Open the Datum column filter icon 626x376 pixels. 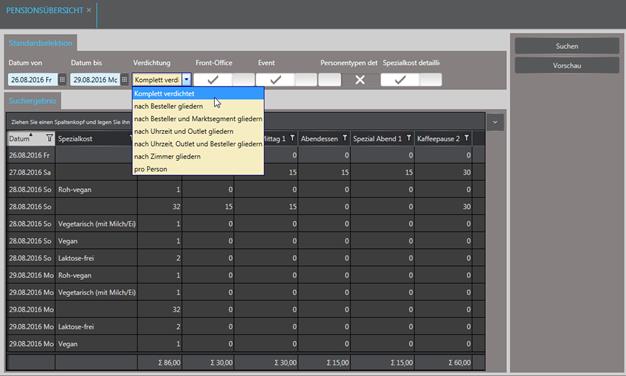pos(49,138)
